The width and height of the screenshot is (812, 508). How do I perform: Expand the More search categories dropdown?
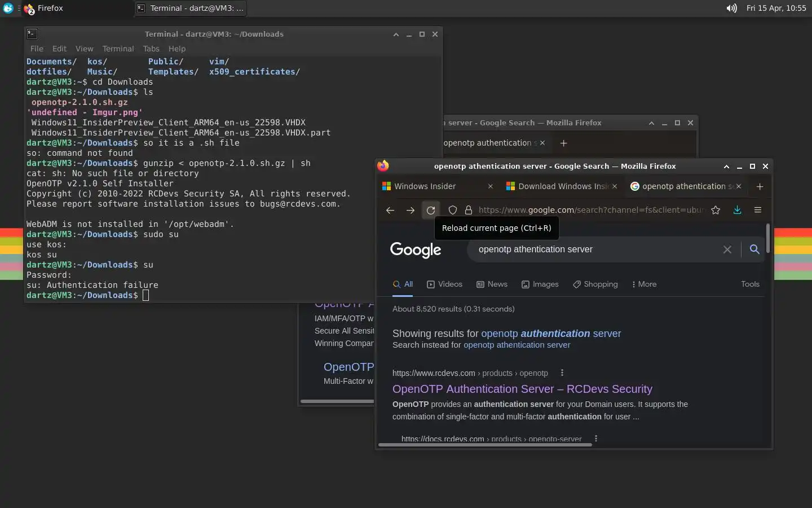point(644,284)
